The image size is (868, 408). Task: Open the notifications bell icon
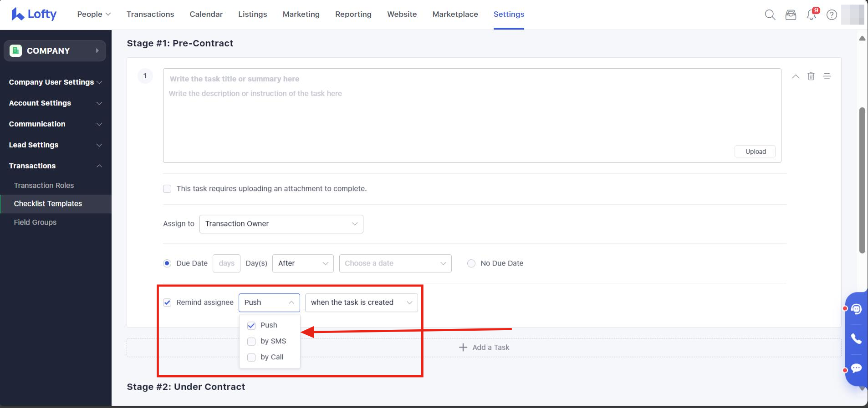click(x=811, y=15)
